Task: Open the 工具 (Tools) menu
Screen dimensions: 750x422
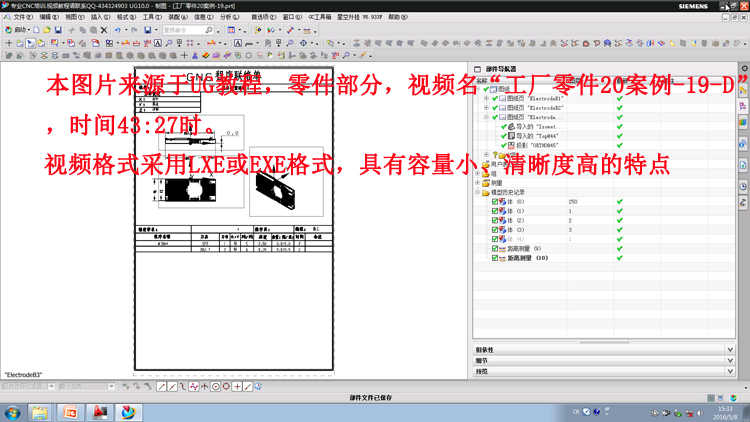Action: (x=152, y=17)
